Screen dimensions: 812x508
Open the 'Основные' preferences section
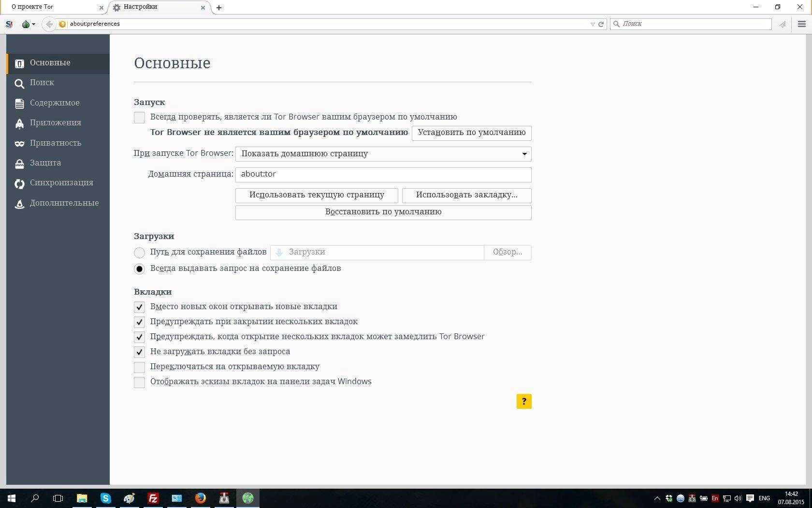pyautogui.click(x=58, y=63)
